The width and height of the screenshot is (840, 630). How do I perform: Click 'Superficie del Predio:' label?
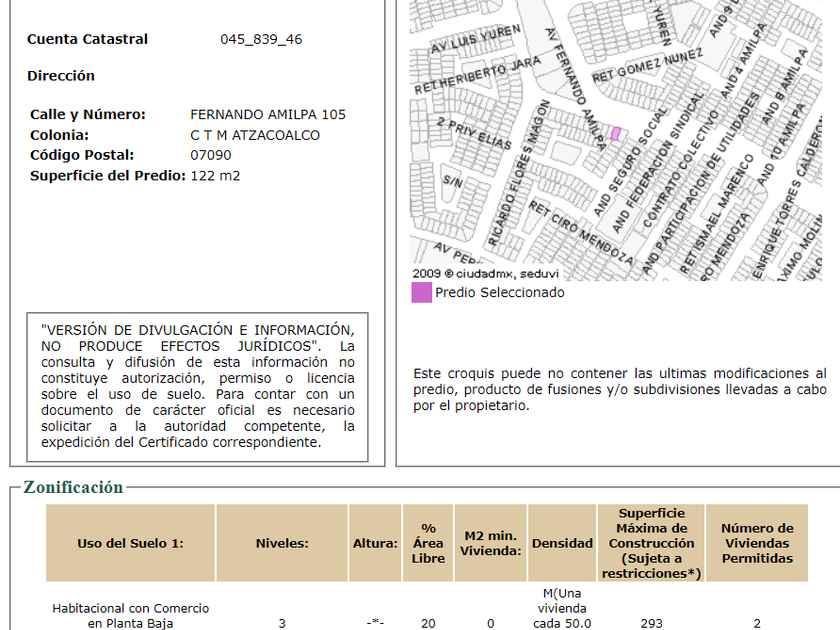[x=108, y=176]
